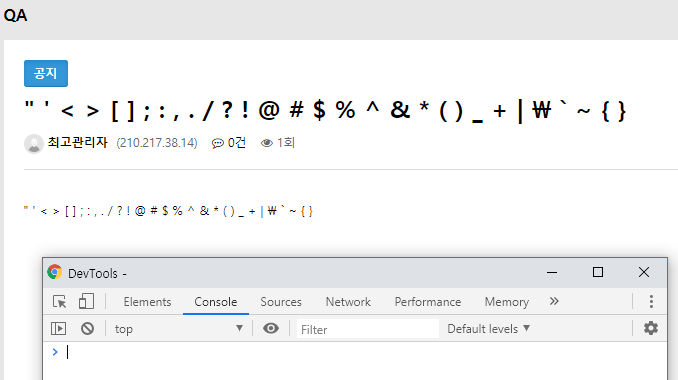
Task: Click the Chrome icon in DevTools title bar
Action: click(x=55, y=272)
